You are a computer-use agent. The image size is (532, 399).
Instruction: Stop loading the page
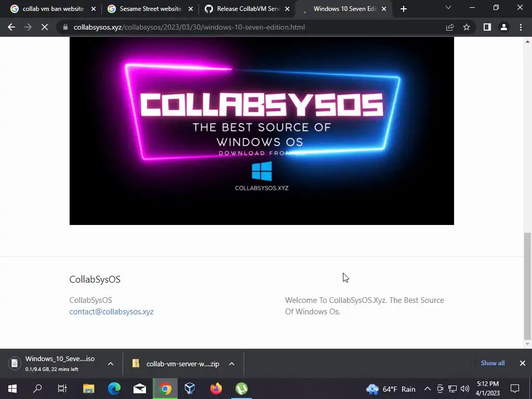point(45,27)
